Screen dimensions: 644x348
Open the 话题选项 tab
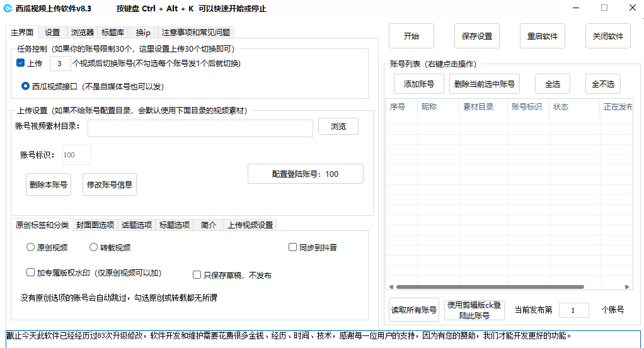click(137, 225)
